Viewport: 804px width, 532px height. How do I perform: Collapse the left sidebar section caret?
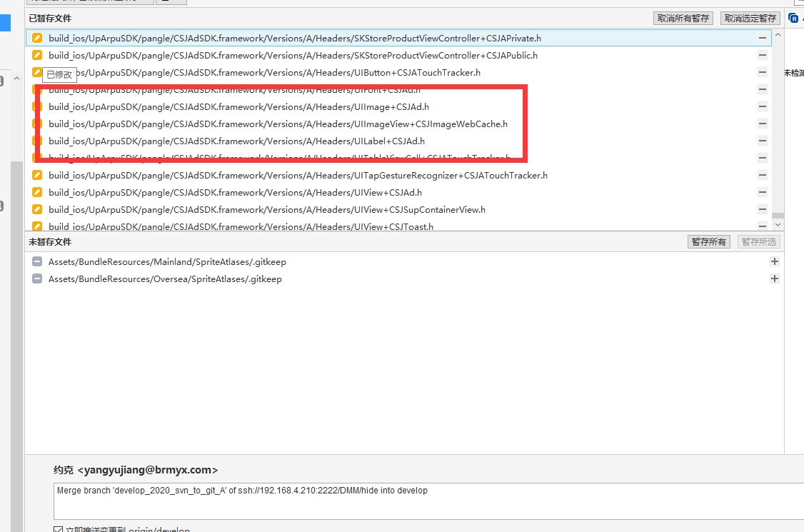click(x=17, y=79)
